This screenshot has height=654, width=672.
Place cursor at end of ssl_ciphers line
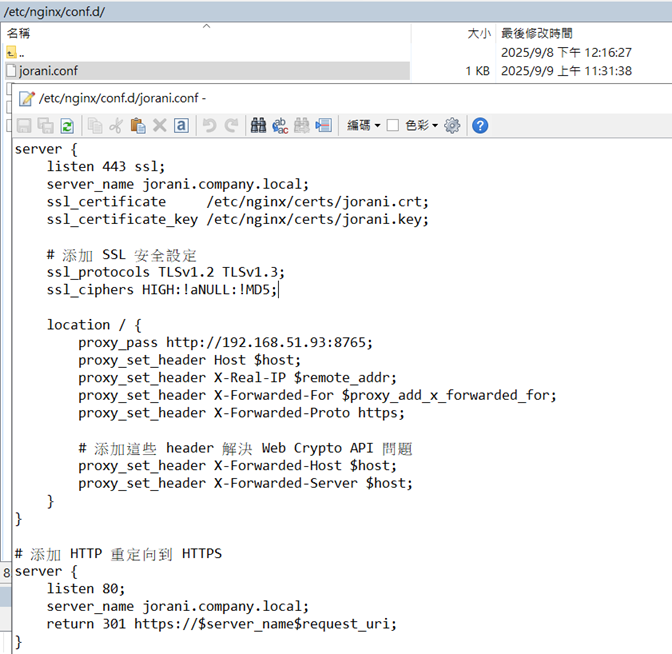278,290
